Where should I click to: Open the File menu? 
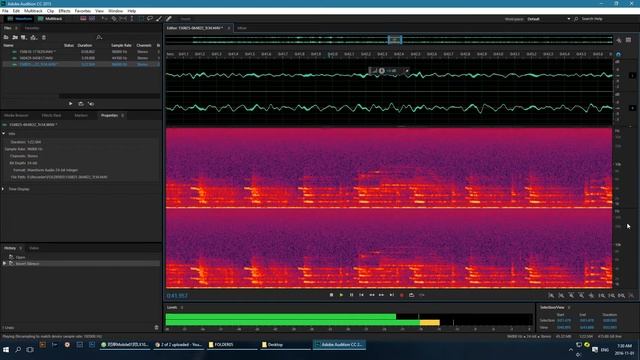click(5, 11)
